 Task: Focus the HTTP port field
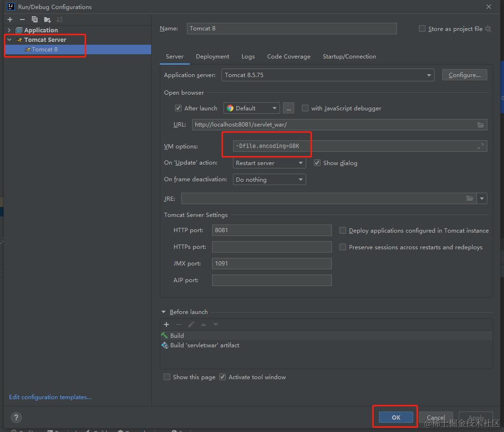[271, 230]
